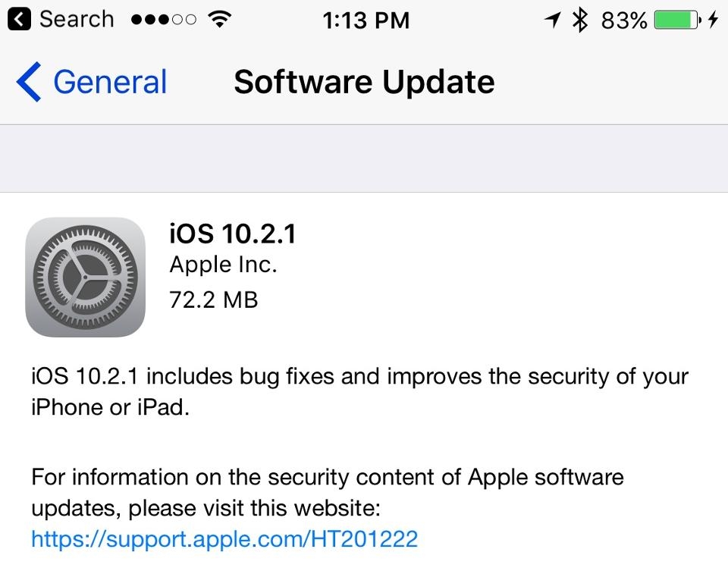
Task: Tap the Settings gear icon for iOS 10.2.1
Action: pyautogui.click(x=85, y=276)
